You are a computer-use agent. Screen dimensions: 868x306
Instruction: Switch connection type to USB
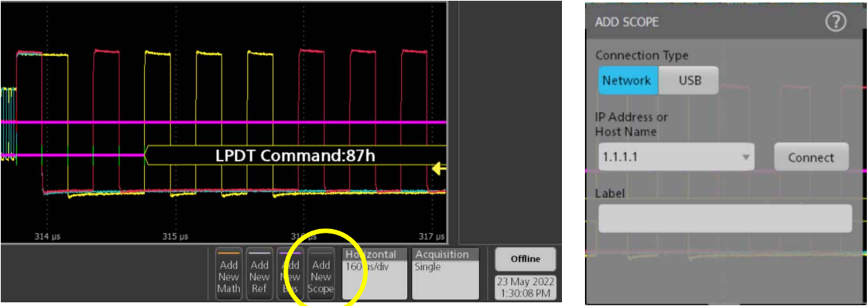(689, 81)
